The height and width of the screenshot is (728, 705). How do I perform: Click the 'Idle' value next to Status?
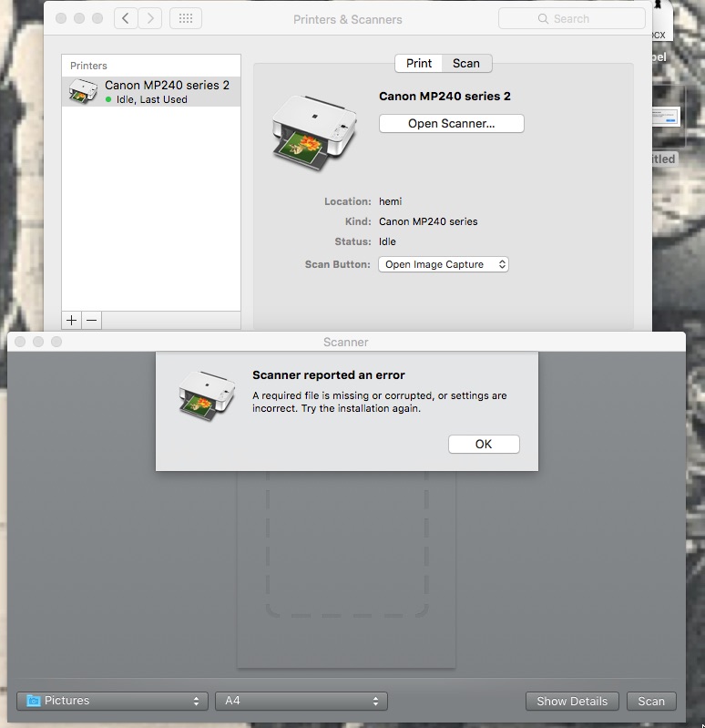click(387, 241)
